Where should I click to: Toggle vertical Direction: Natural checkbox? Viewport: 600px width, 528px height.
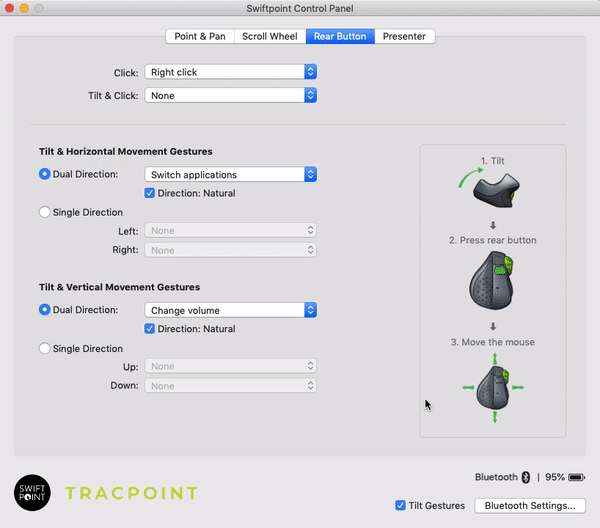pos(150,329)
